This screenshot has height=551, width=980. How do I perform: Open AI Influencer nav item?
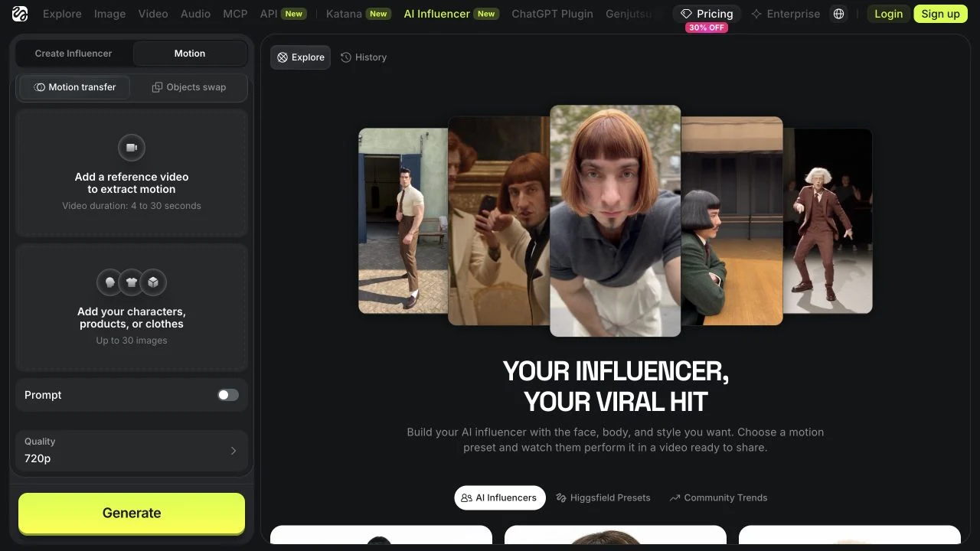[452, 14]
